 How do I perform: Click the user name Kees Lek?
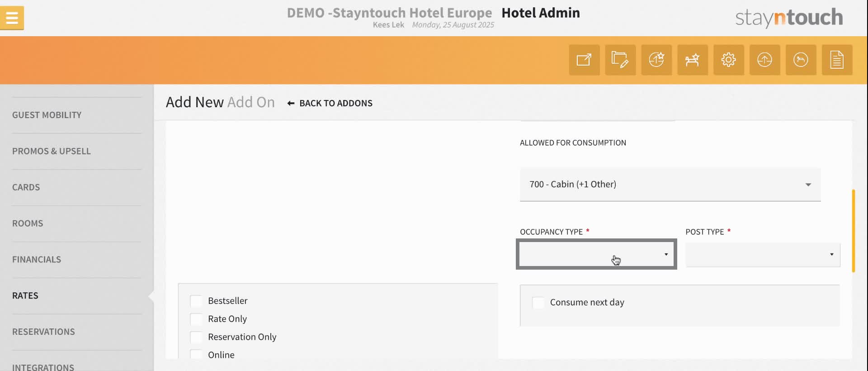(x=388, y=25)
